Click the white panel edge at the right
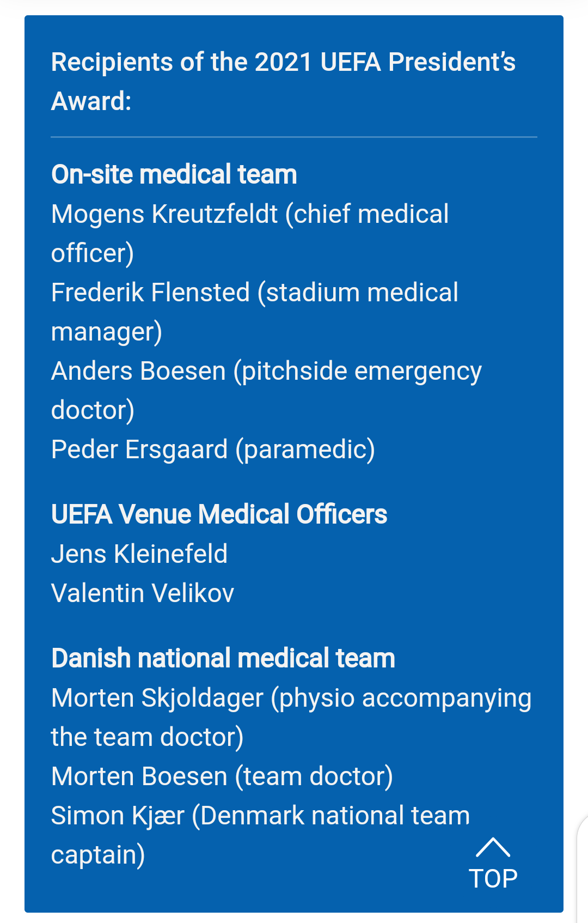The width and height of the screenshot is (588, 923). point(583,869)
